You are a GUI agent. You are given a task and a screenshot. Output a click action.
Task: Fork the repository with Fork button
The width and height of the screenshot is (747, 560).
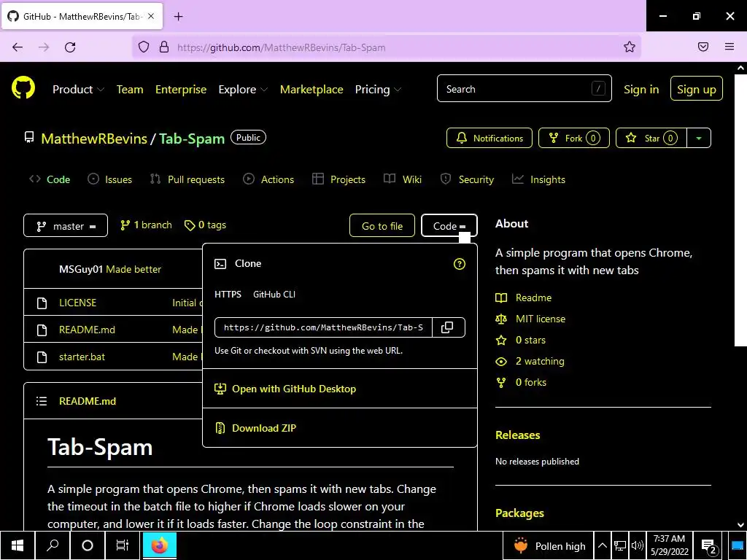tap(574, 138)
